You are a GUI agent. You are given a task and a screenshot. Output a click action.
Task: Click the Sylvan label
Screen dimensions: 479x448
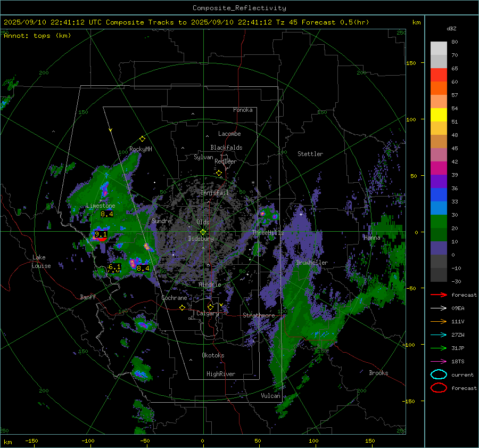click(203, 157)
